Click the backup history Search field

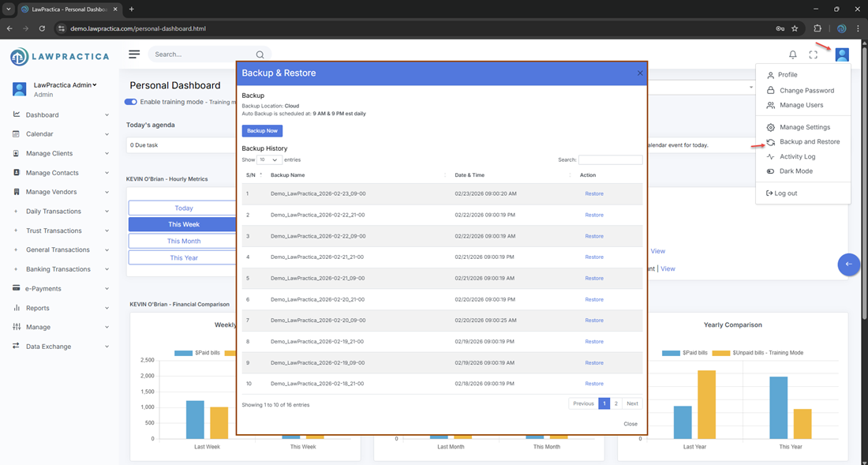(610, 160)
